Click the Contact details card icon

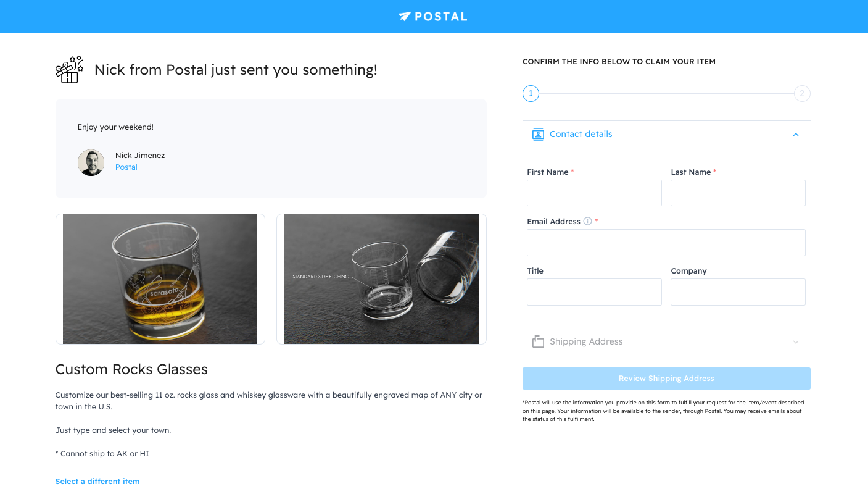538,135
